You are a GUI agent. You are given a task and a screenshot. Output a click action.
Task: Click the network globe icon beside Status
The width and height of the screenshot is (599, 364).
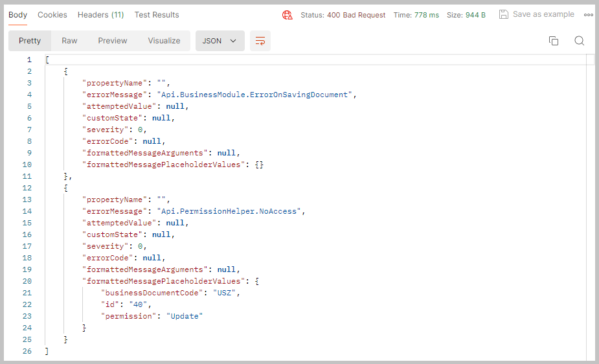coord(288,15)
